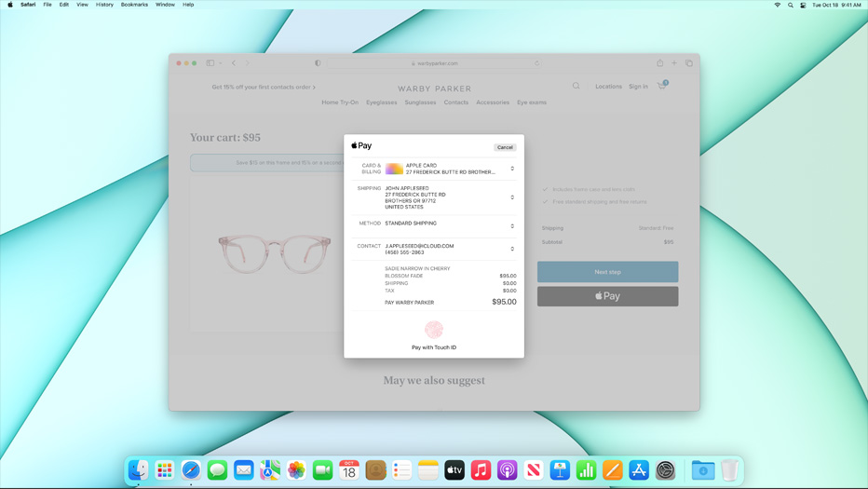Click the warbyparker.com address bar
This screenshot has width=868, height=489.
434,63
